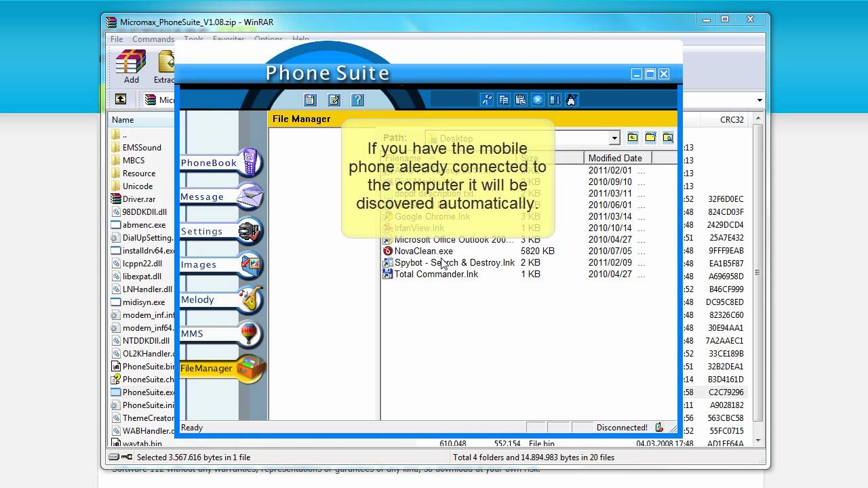
Task: Expand WinRAR address bar dropdown
Action: (x=759, y=100)
